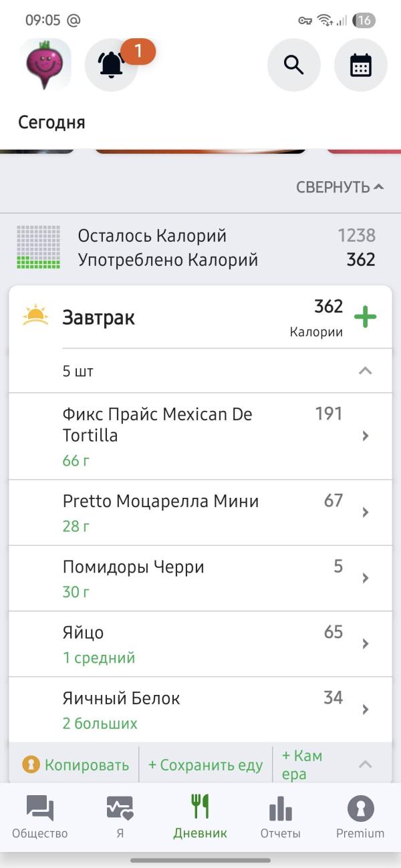401x868 pixels.
Task: Collapse section using СВЕРНУТЬ
Action: coord(340,187)
